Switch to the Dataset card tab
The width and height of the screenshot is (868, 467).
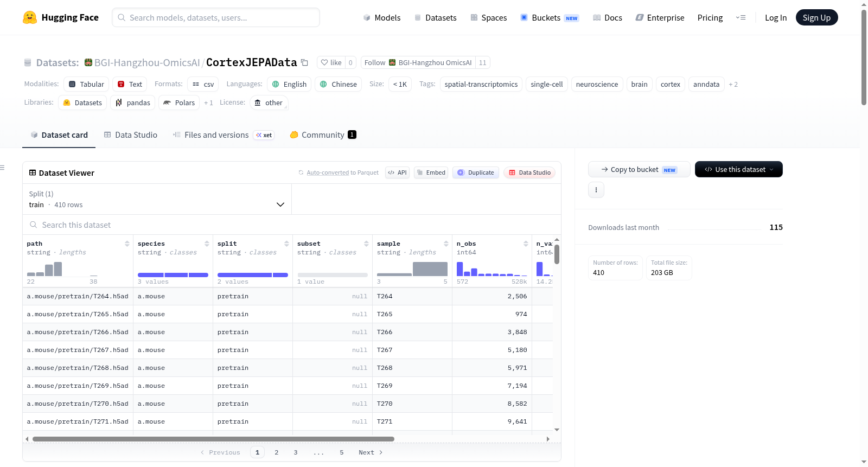pos(59,135)
